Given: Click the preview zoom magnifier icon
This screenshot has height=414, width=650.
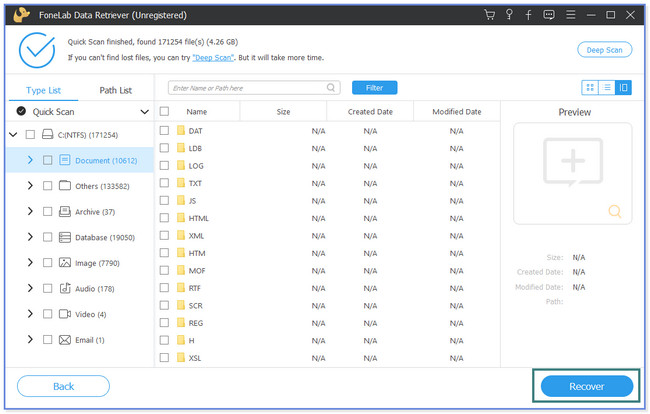Looking at the screenshot, I should [x=615, y=211].
